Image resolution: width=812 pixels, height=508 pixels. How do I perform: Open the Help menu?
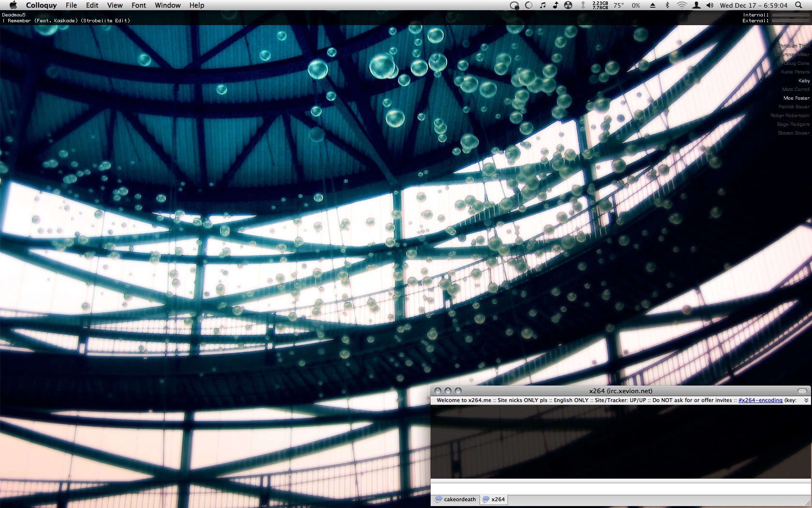tap(197, 5)
